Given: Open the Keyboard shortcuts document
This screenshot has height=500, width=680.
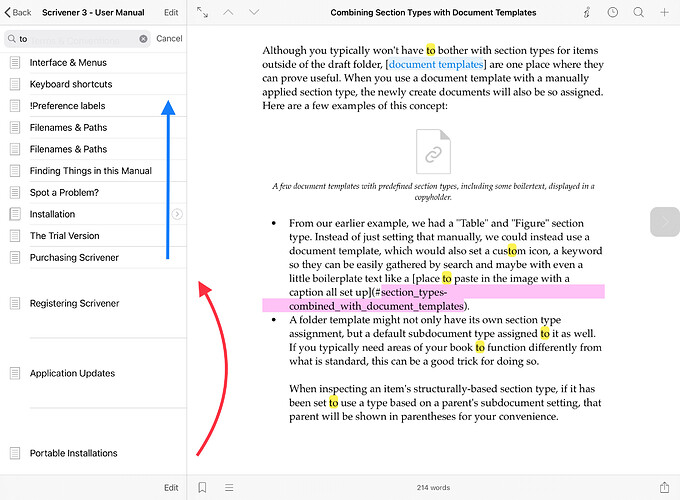Looking at the screenshot, I should point(93,84).
